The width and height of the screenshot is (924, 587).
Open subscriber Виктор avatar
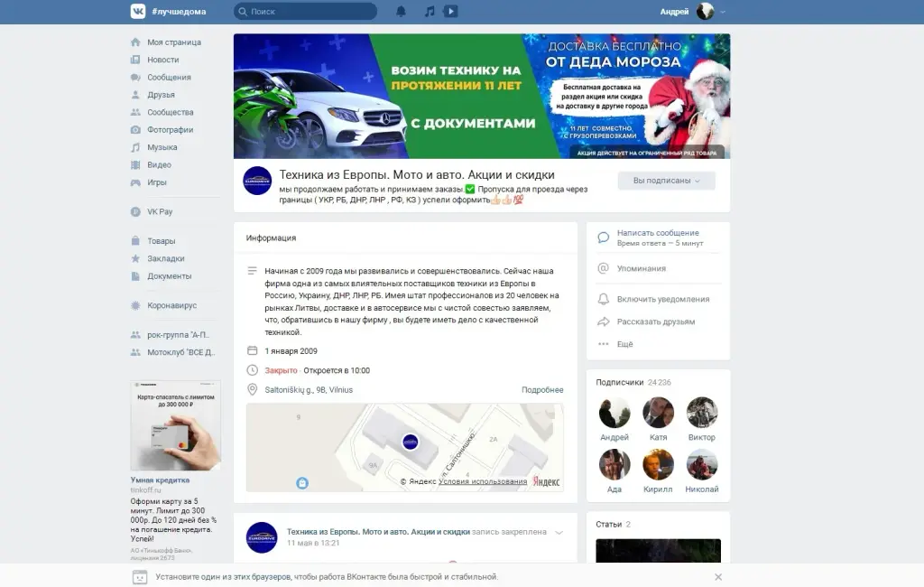[x=702, y=412]
